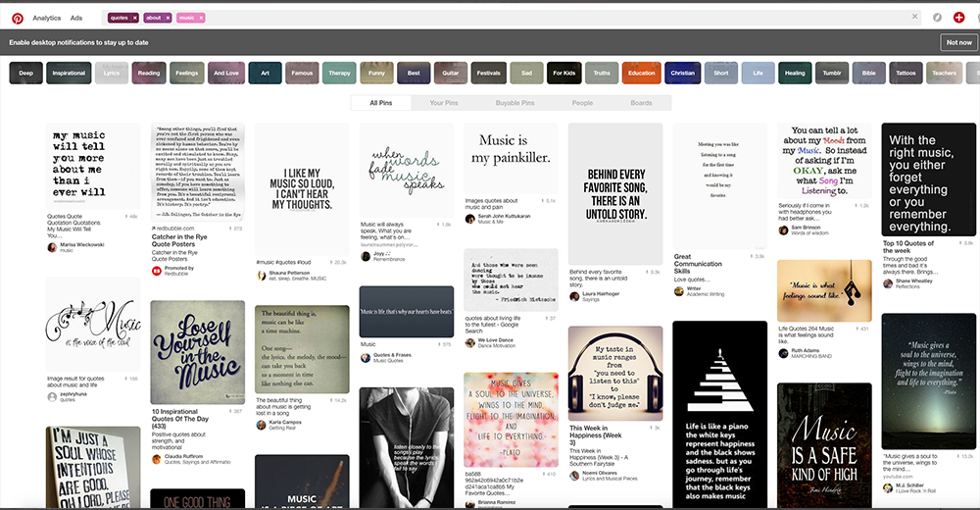This screenshot has height=510, width=980.
Task: Select the Buyable Pins tab
Action: (x=514, y=103)
